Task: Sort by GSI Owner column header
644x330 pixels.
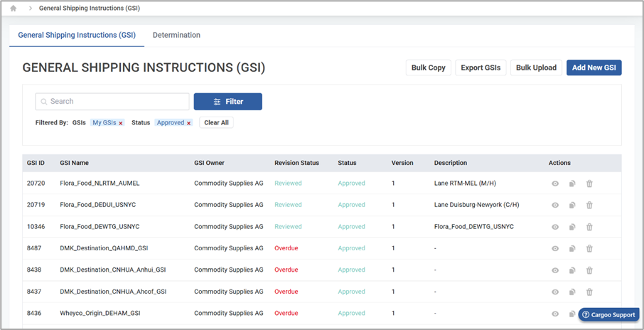Action: pos(210,163)
